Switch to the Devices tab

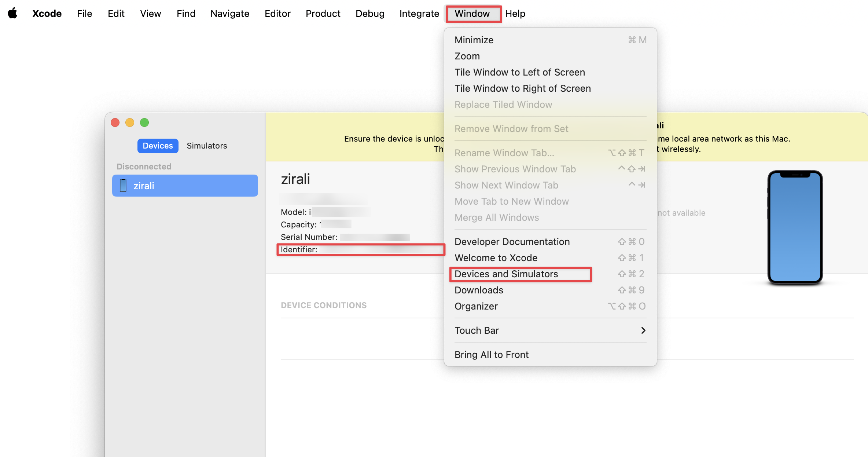click(x=158, y=146)
